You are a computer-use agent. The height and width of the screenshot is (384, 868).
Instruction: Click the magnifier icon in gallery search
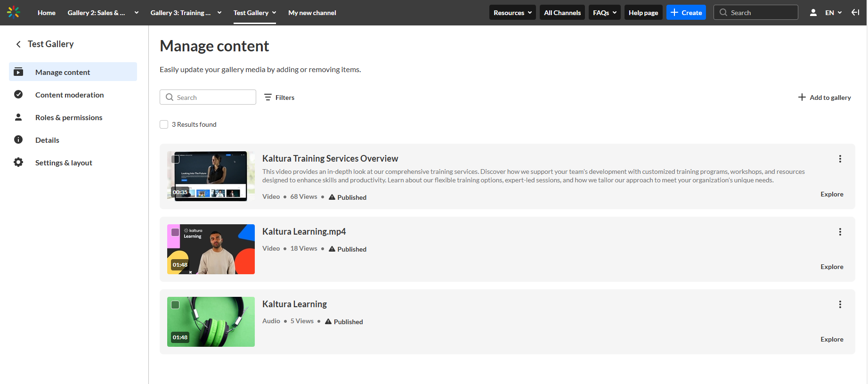tap(170, 97)
